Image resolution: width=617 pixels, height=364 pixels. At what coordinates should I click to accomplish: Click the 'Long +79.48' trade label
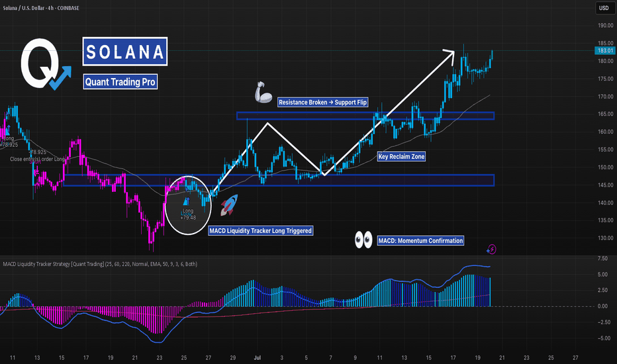pyautogui.click(x=188, y=214)
